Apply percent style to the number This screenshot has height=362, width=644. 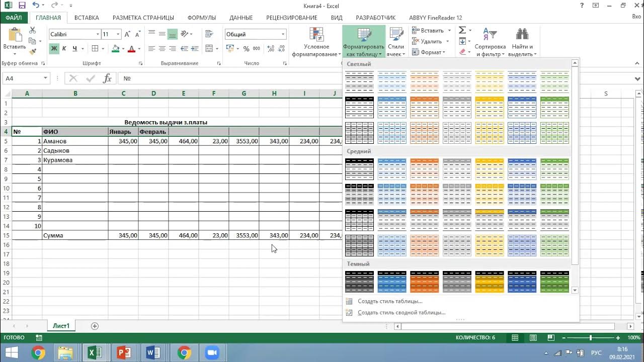(246, 49)
